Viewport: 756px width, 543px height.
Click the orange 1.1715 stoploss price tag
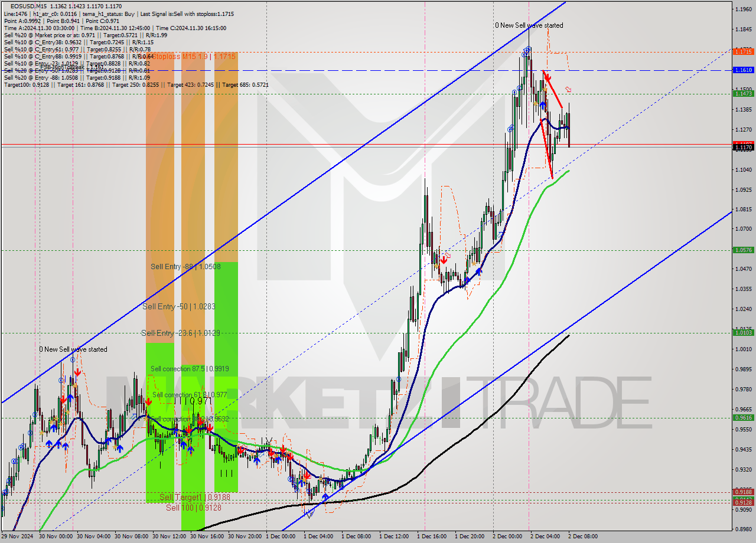coord(743,52)
